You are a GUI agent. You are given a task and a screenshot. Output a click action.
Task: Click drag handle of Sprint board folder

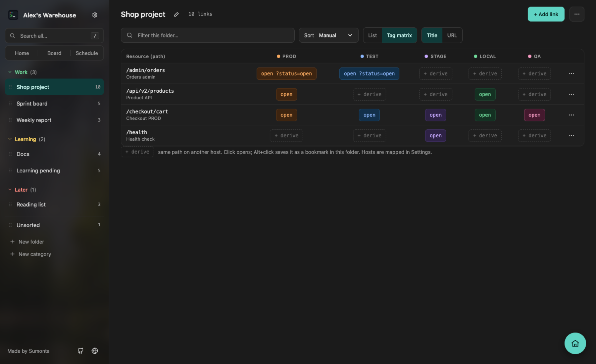tap(10, 104)
